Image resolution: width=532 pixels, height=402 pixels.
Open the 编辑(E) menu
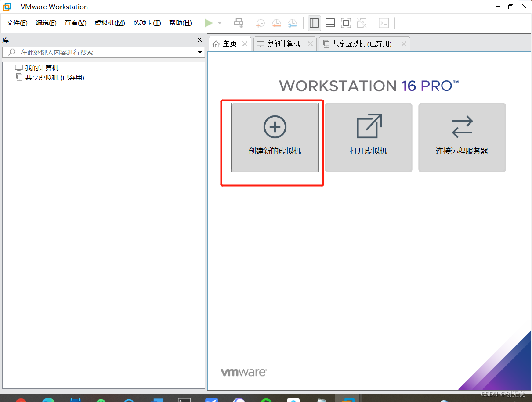point(46,23)
